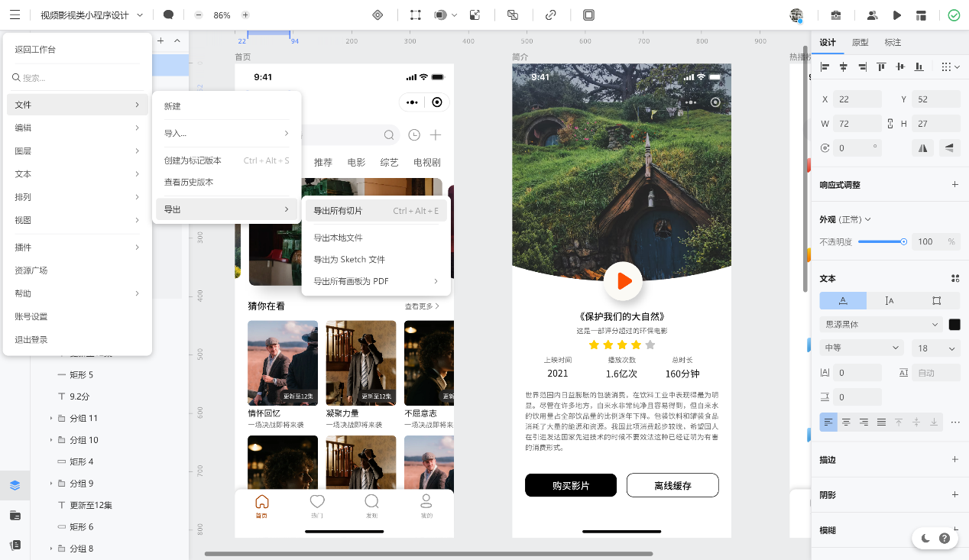Align right edges icon
The height and width of the screenshot is (560, 969).
(863, 67)
